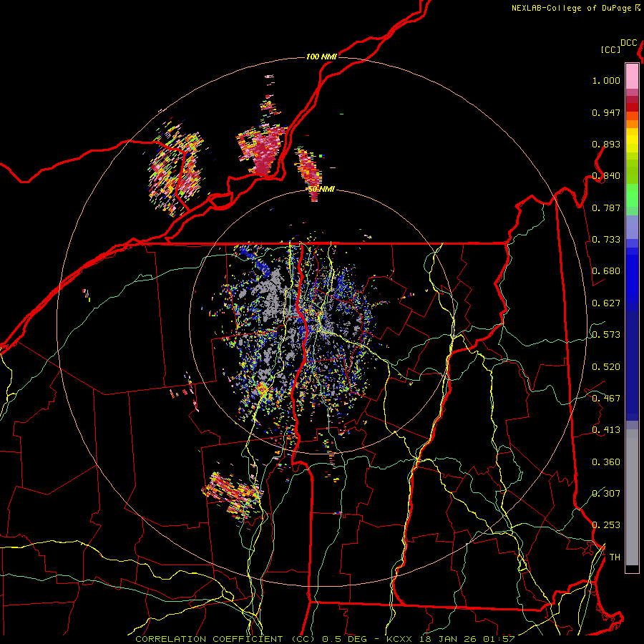Click the 0.947 scale value
This screenshot has width=644, height=644.
click(606, 112)
